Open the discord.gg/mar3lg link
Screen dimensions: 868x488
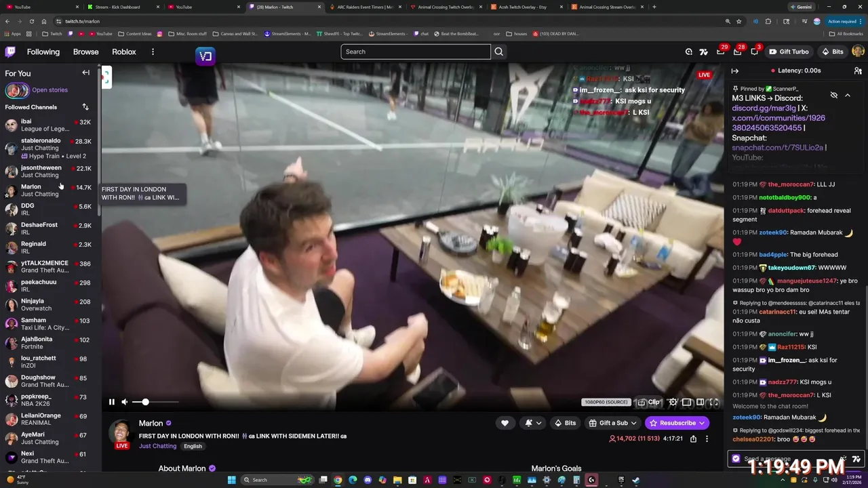(x=764, y=108)
